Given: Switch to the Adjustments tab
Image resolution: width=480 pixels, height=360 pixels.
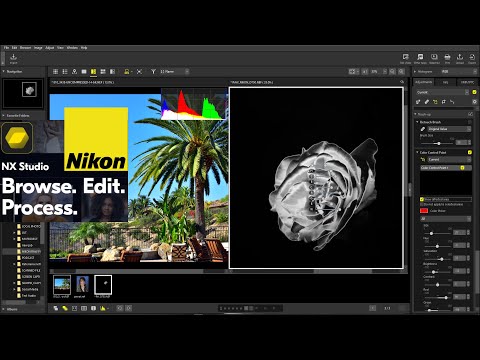Looking at the screenshot, I should [x=423, y=82].
